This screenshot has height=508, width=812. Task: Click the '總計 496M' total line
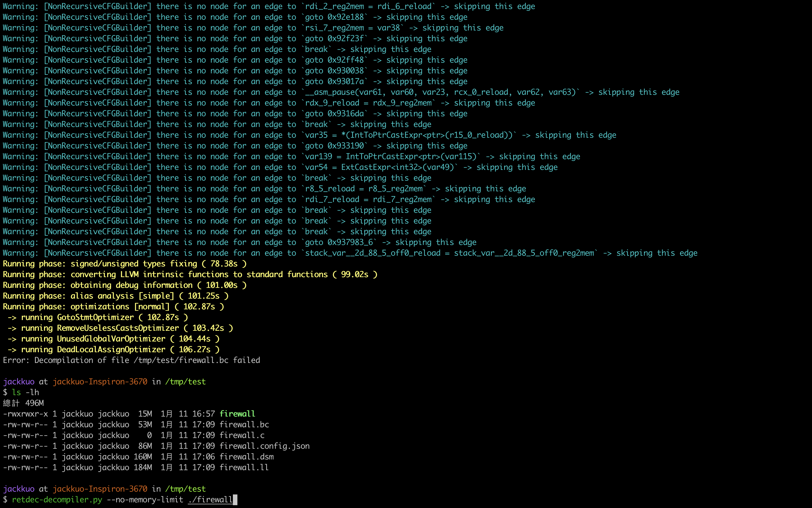click(x=23, y=403)
